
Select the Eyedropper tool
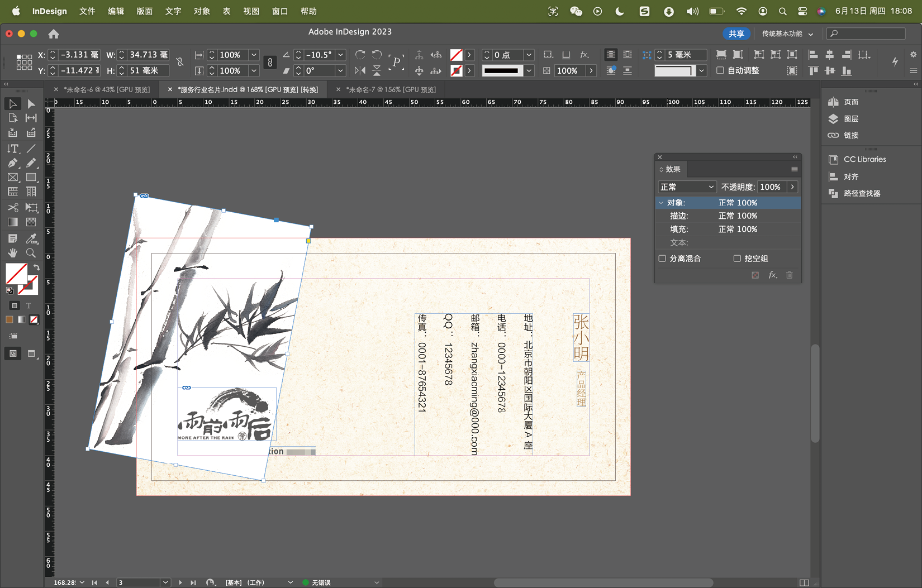[x=31, y=238]
